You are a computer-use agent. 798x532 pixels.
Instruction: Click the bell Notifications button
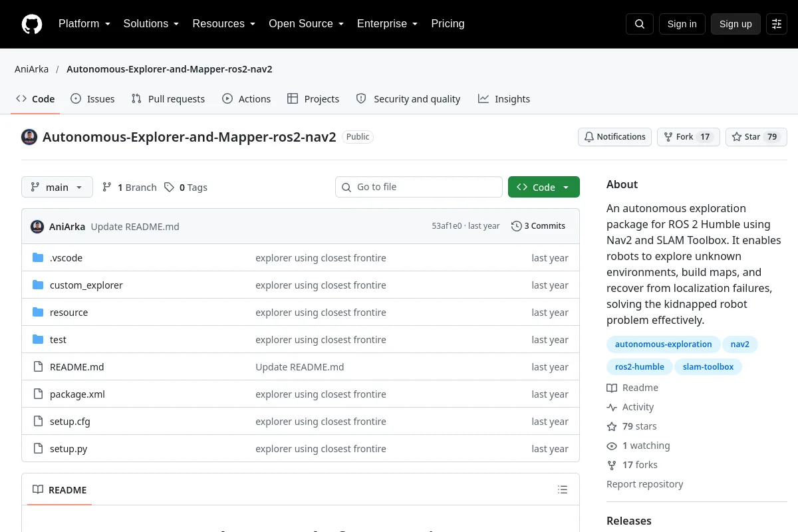pyautogui.click(x=614, y=137)
